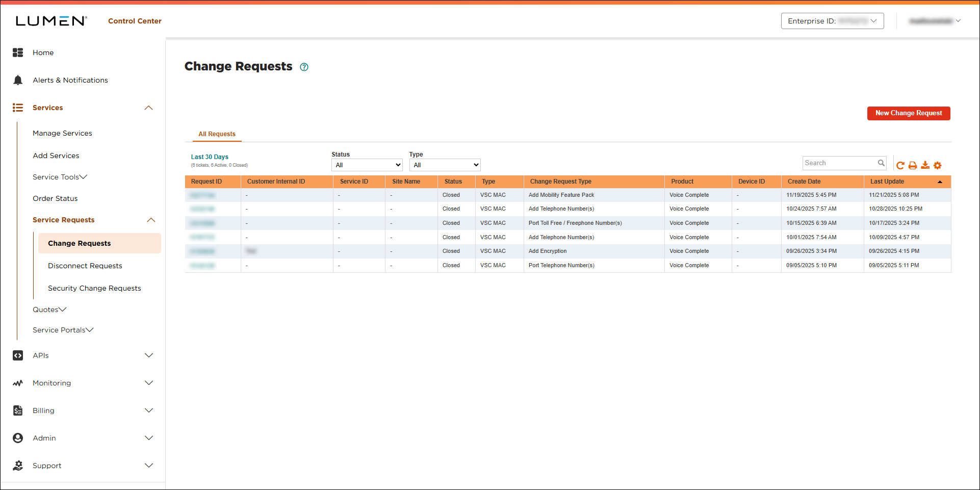Open Disconnect Requests from the sidebar
Viewport: 980px width, 490px height.
(x=85, y=266)
